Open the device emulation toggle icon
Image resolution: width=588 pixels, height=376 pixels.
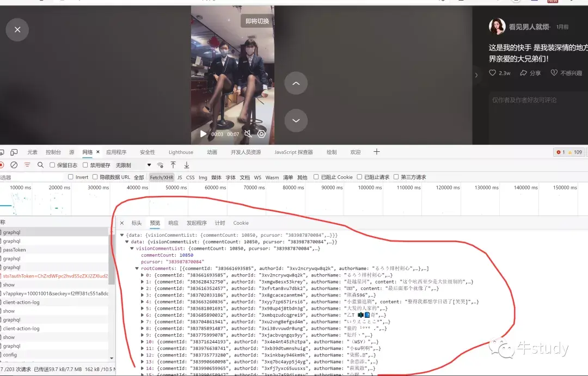click(x=14, y=152)
